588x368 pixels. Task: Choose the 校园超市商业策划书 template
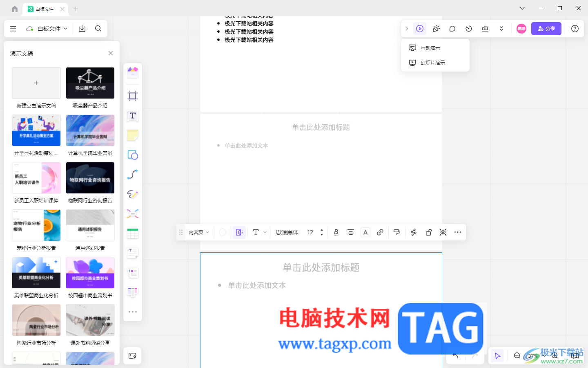click(x=90, y=273)
